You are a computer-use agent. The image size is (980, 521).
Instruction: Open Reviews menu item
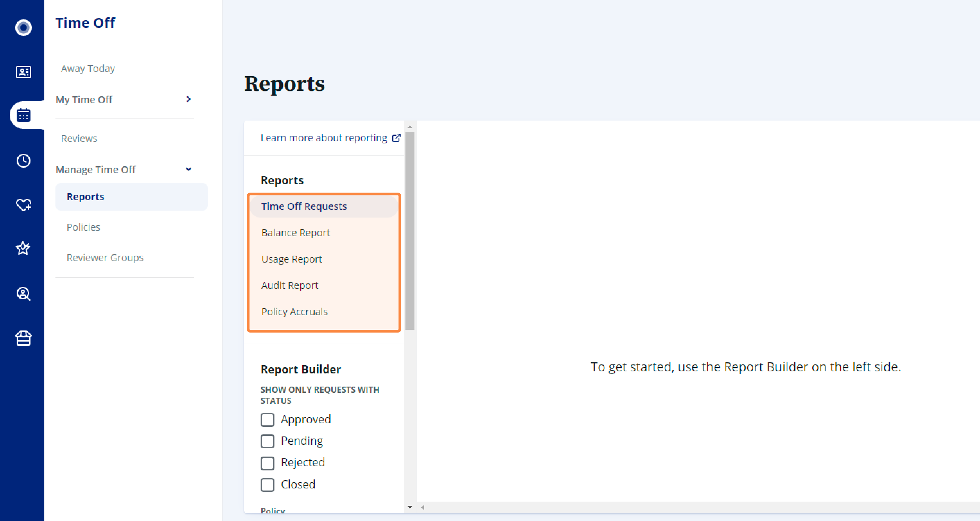pos(79,139)
